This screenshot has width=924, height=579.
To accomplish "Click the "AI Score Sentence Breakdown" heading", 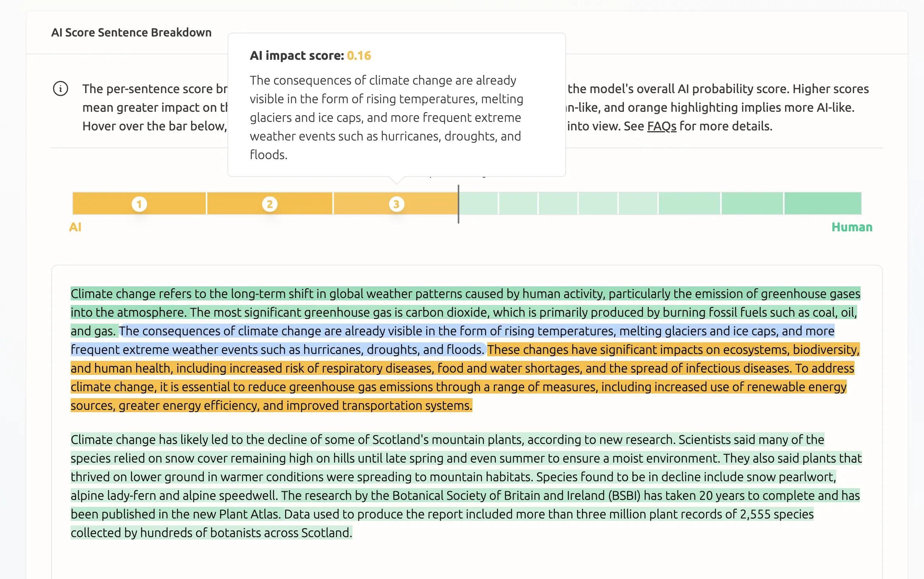I will tap(131, 33).
